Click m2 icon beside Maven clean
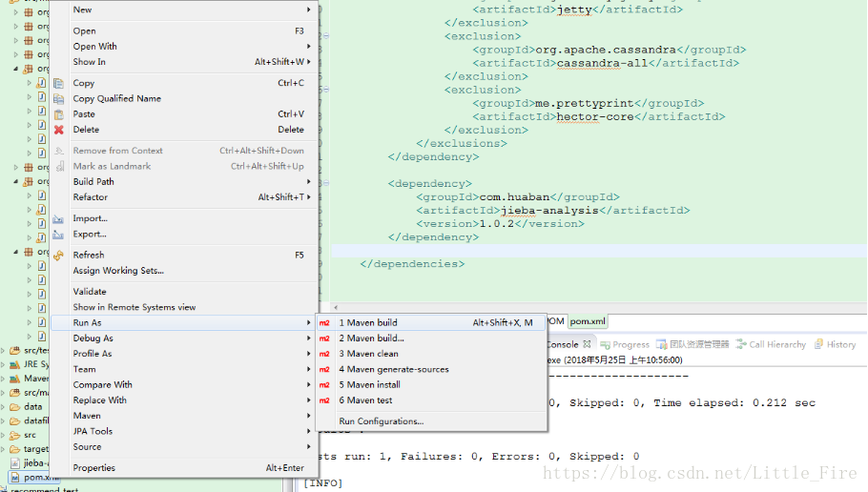This screenshot has height=492, width=868. pos(324,354)
